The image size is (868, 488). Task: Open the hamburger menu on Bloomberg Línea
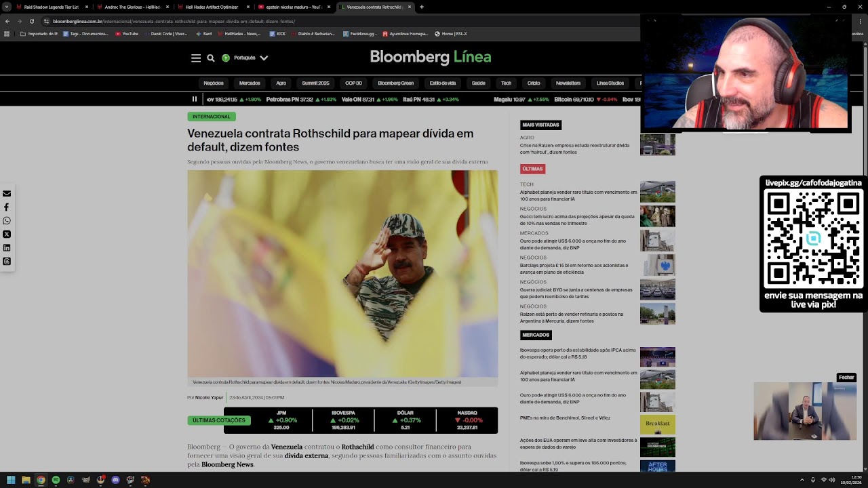pos(196,58)
